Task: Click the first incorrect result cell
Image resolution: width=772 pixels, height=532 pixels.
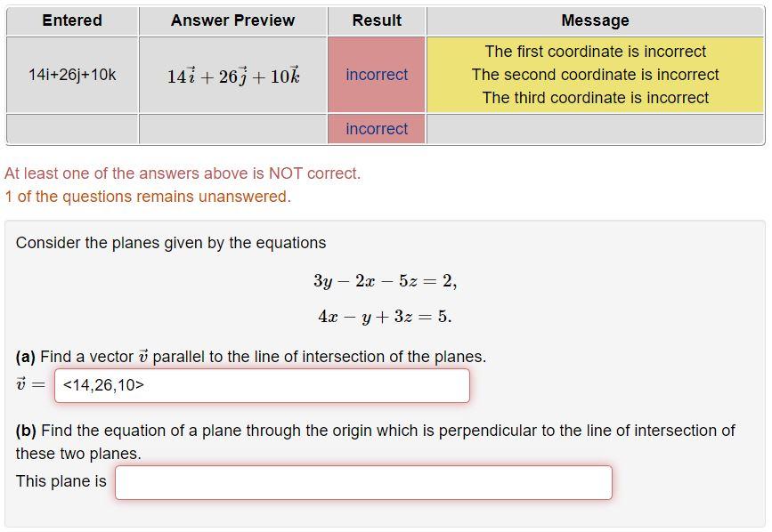Action: [x=377, y=75]
